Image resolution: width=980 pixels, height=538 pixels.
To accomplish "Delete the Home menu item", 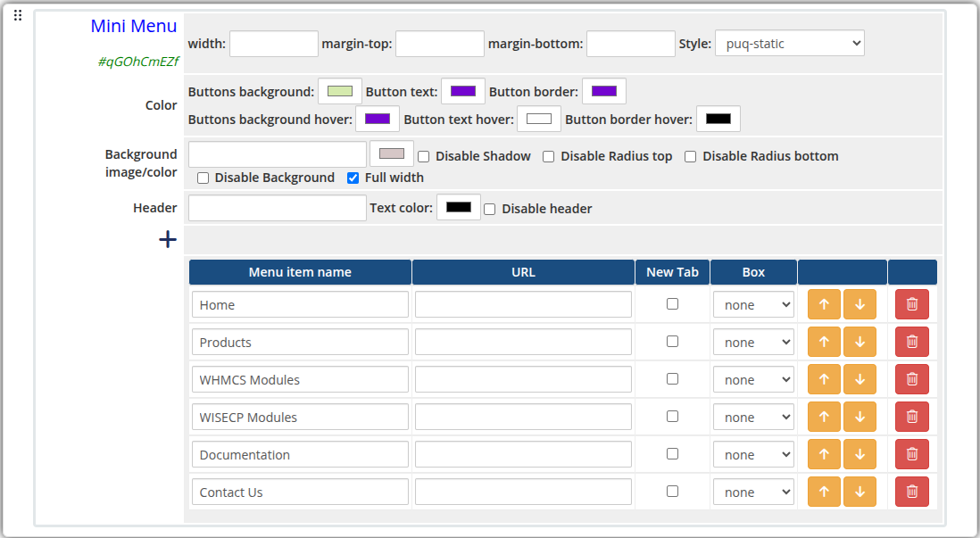I will [x=911, y=303].
